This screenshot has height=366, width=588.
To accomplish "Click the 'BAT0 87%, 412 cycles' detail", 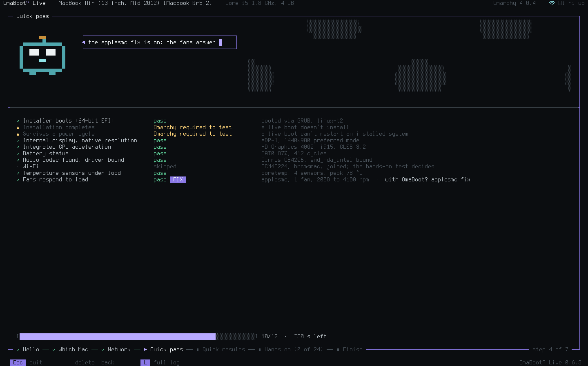I will [294, 153].
